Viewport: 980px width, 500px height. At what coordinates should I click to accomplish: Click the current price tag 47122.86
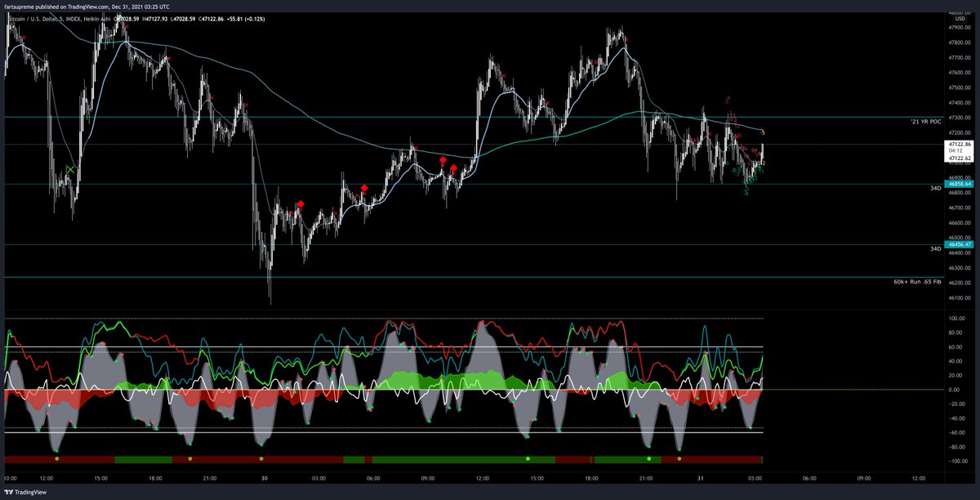pos(959,144)
